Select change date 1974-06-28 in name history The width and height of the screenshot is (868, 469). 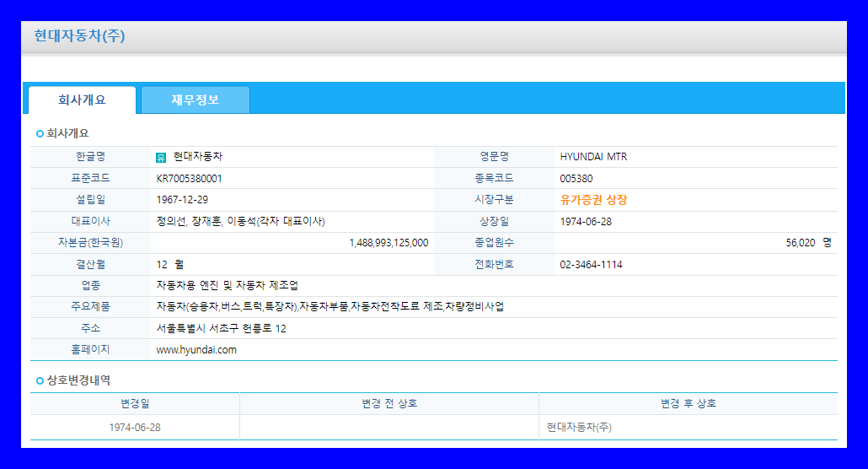coord(135,428)
